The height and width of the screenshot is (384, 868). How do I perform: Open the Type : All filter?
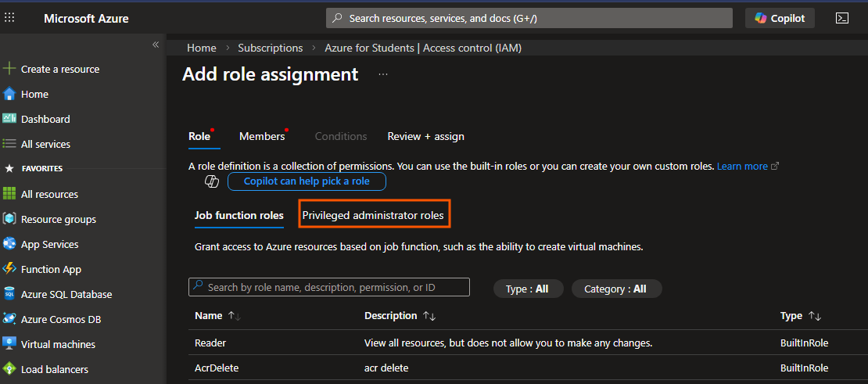(x=527, y=289)
